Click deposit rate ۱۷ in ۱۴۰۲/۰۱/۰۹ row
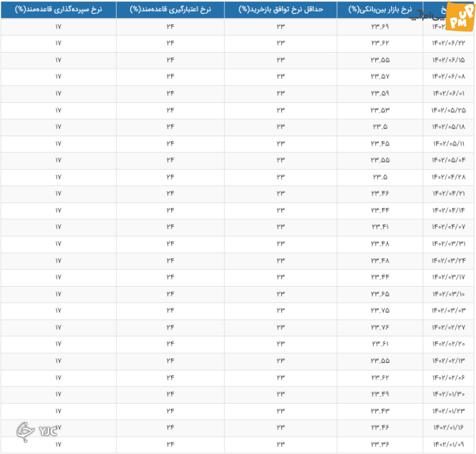Image resolution: width=476 pixels, height=454 pixels. 58,445
